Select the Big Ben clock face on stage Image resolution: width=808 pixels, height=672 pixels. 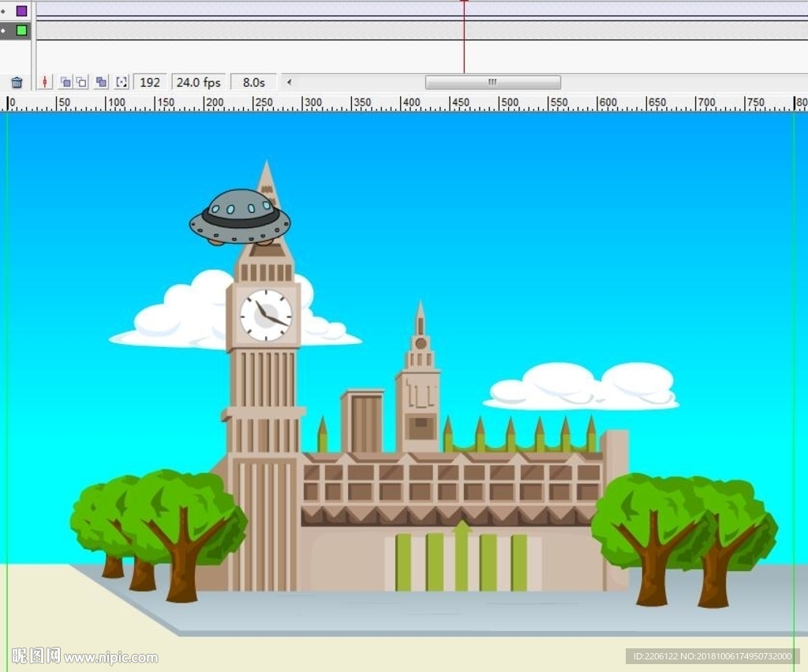[266, 315]
